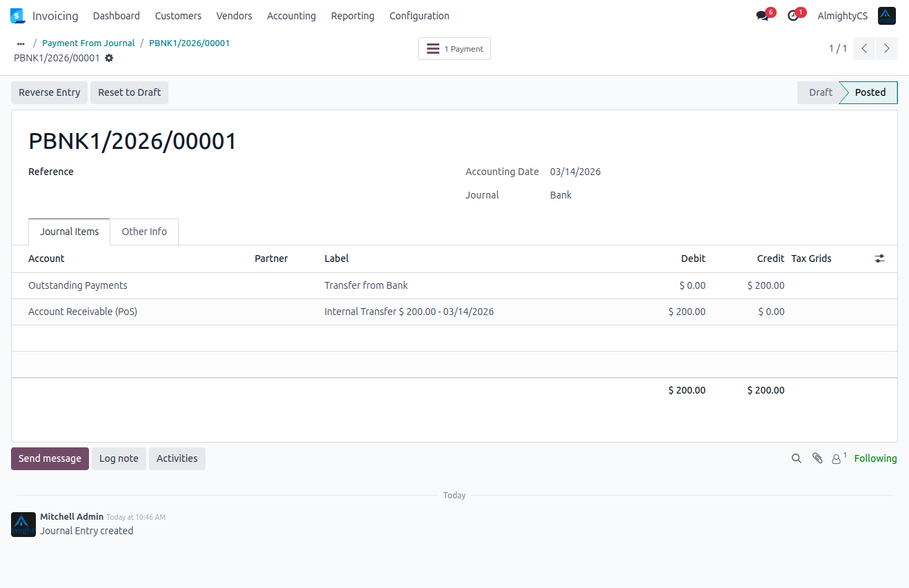This screenshot has width=909, height=588.
Task: Open the Reporting dropdown menu
Action: 352,16
